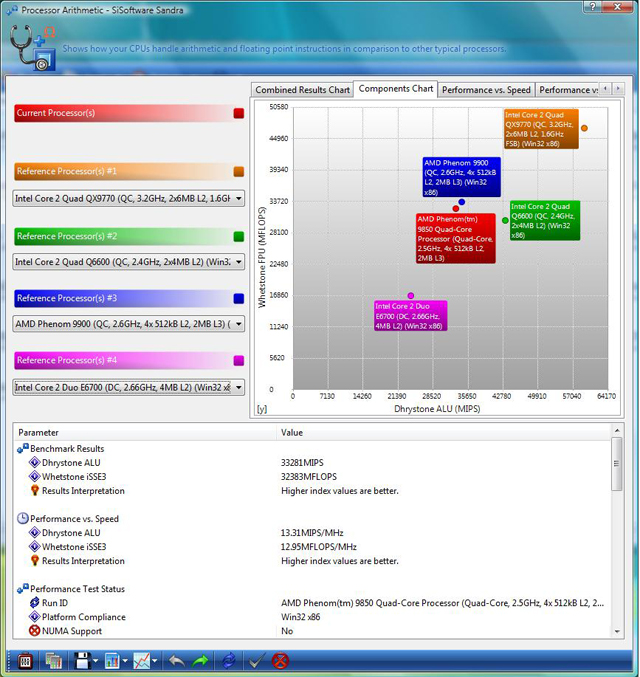Screen dimensions: 640x677
Task: Open the AMD Phenom 9900 reference dropdown
Action: pyautogui.click(x=129, y=324)
